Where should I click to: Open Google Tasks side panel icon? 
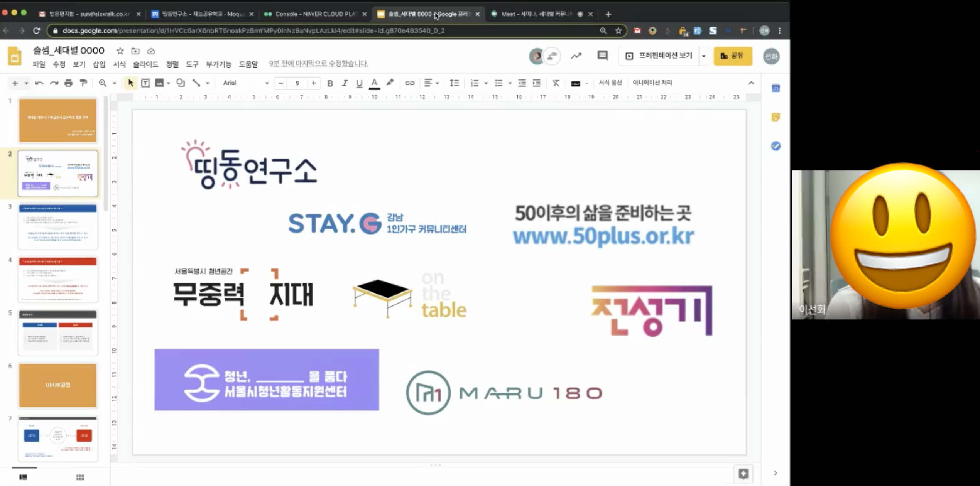point(776,146)
